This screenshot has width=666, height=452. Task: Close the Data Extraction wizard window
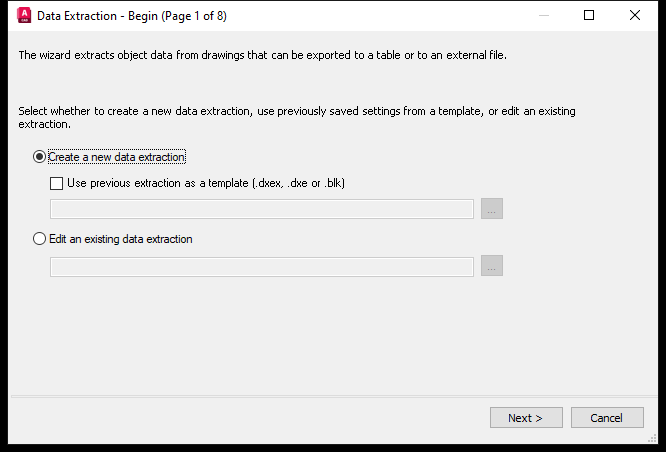coord(635,15)
